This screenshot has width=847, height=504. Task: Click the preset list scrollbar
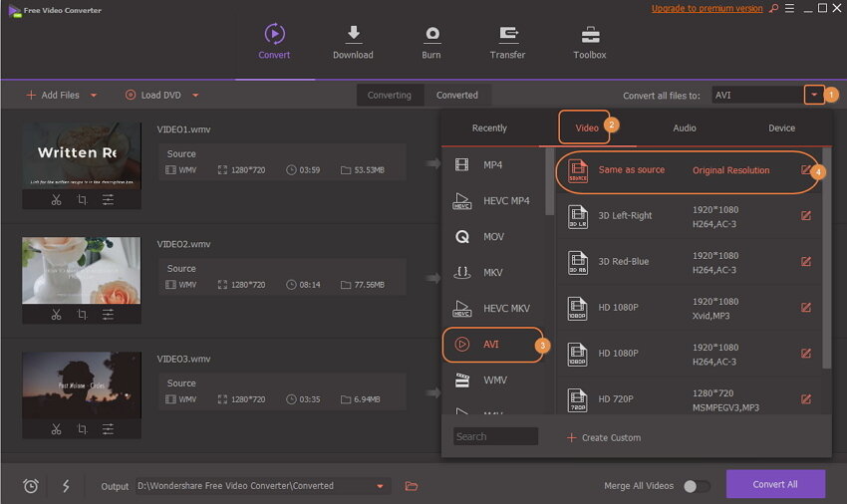[x=826, y=259]
